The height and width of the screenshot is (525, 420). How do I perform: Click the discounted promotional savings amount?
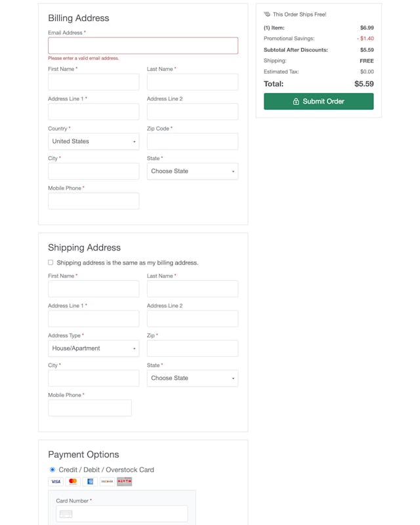point(364,38)
